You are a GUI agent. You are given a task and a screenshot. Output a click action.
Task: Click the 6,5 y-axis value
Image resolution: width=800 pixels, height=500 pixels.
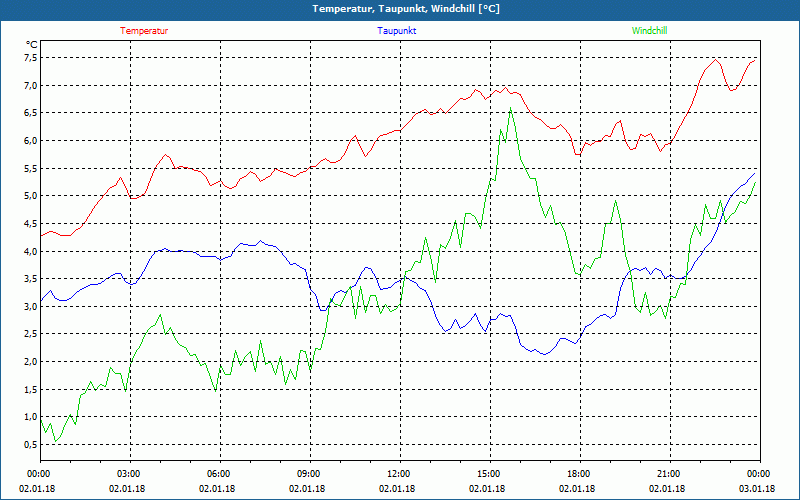pyautogui.click(x=31, y=113)
